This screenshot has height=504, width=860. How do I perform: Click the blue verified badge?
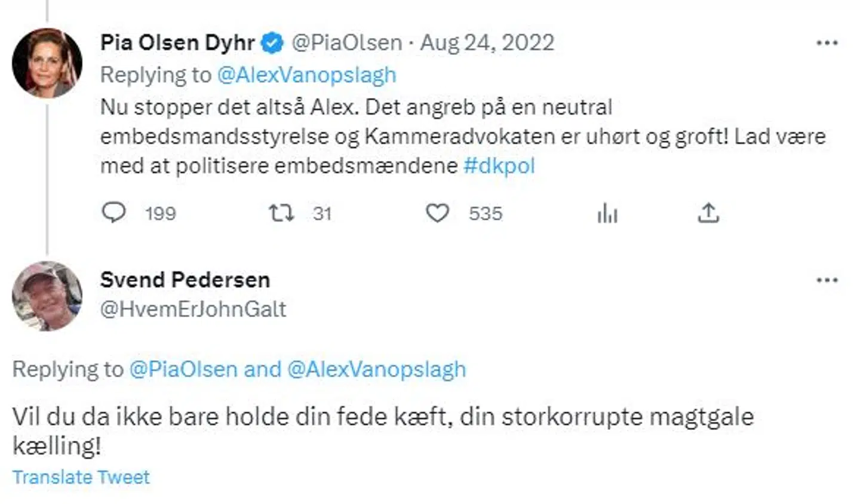pos(273,43)
